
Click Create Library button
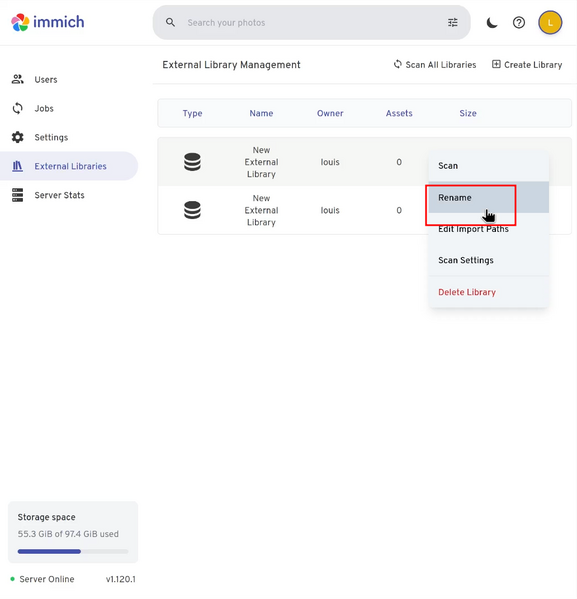(x=527, y=65)
